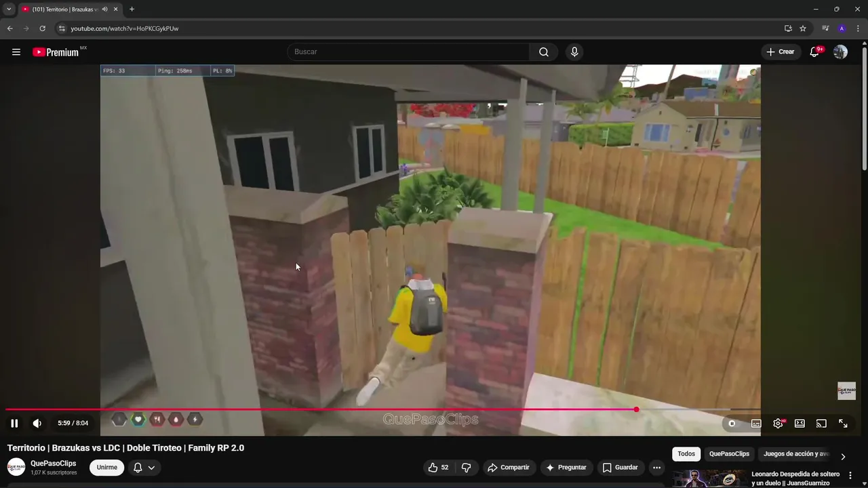Exit full window player mode
The height and width of the screenshot is (488, 868).
pos(843,424)
